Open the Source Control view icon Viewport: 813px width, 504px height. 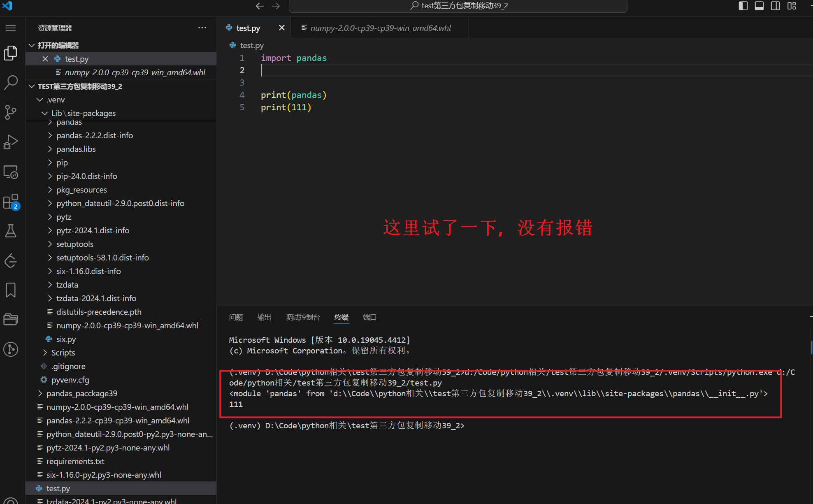(11, 112)
